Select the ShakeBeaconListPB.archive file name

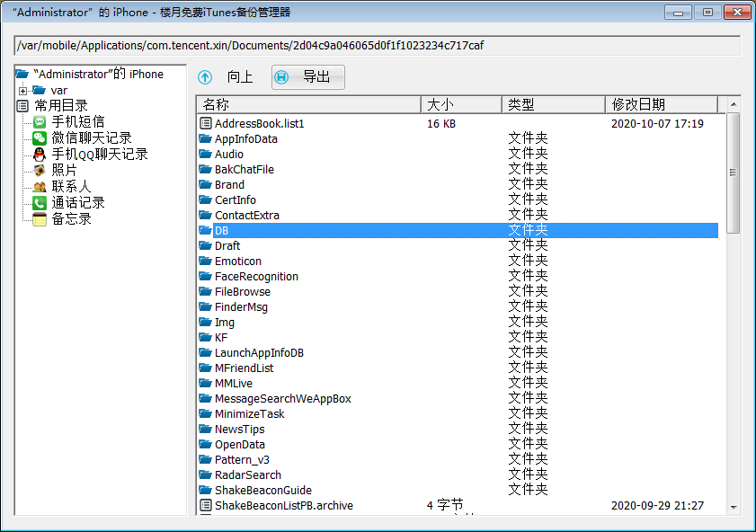(x=284, y=506)
